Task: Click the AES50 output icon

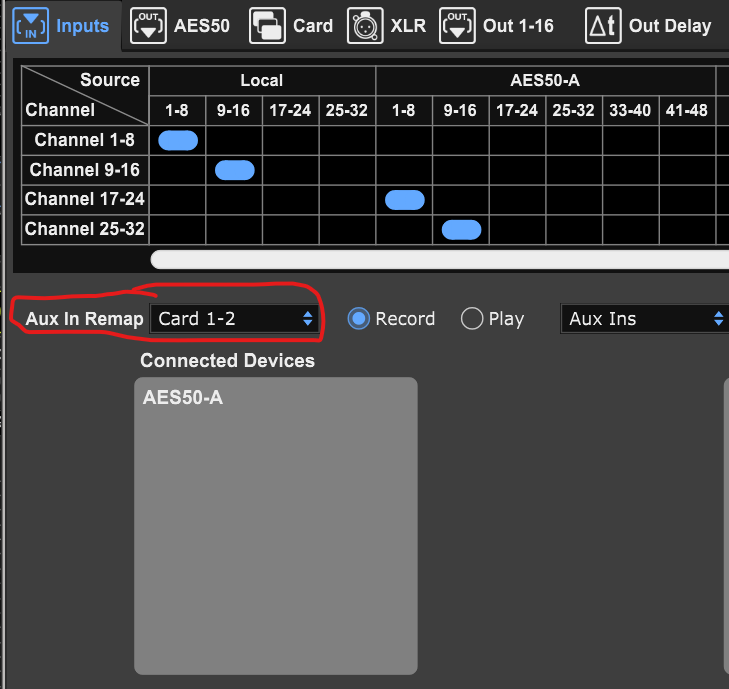Action: [x=148, y=26]
